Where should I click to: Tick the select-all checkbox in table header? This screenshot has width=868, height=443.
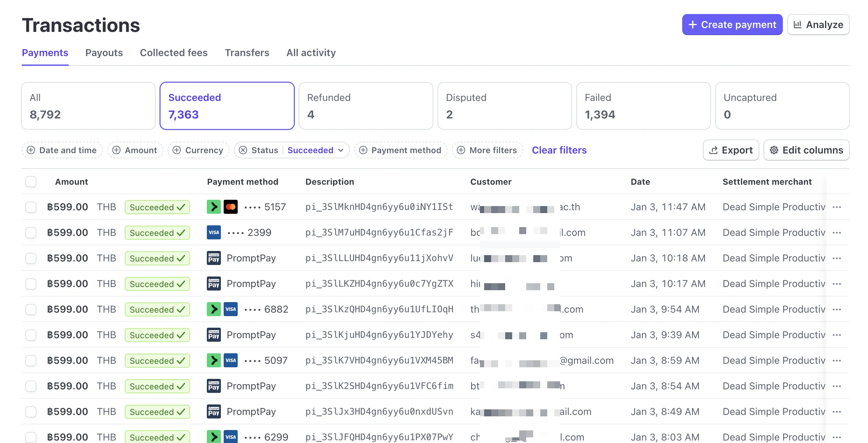[x=31, y=182]
